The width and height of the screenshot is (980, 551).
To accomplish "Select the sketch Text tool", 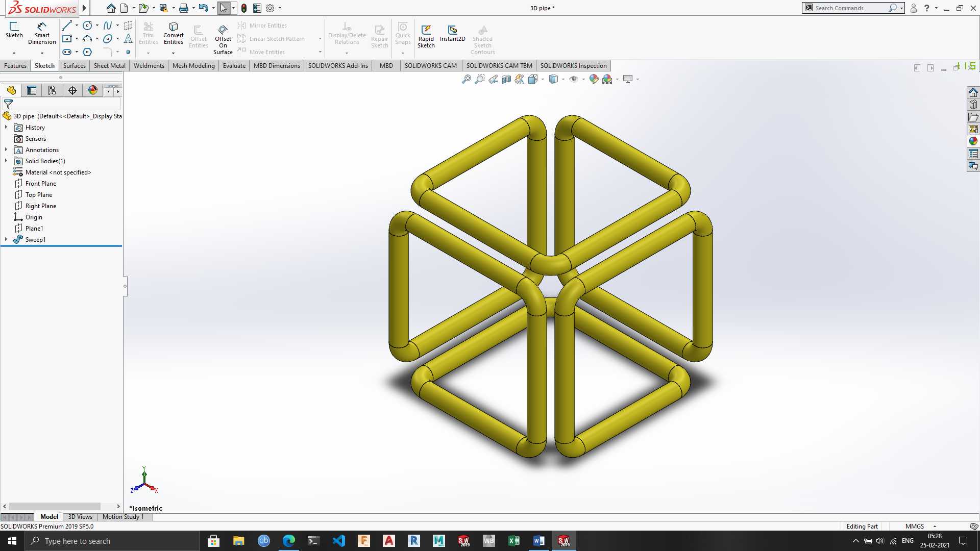I will (x=128, y=39).
